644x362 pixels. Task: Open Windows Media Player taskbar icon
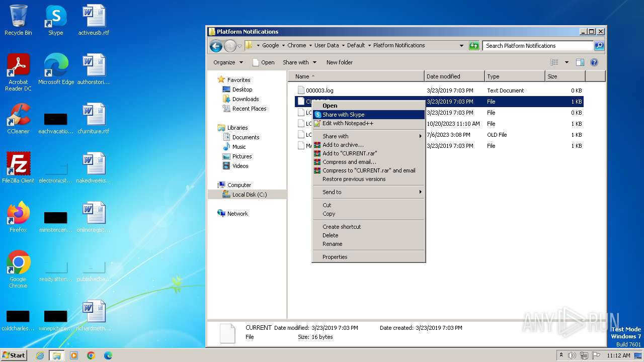click(x=74, y=355)
